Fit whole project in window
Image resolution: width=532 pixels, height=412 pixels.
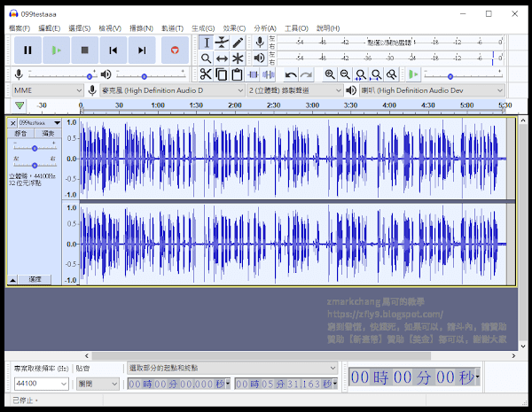point(376,74)
